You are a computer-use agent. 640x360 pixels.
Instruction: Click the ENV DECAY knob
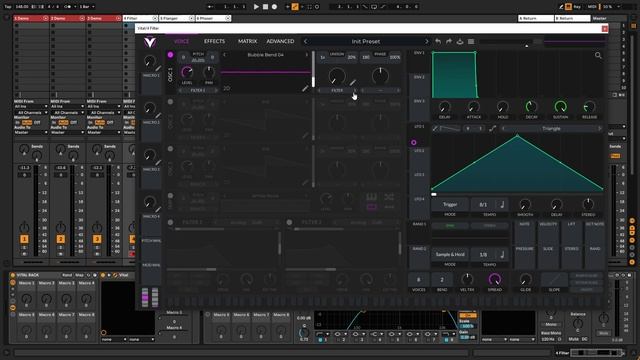pyautogui.click(x=531, y=107)
